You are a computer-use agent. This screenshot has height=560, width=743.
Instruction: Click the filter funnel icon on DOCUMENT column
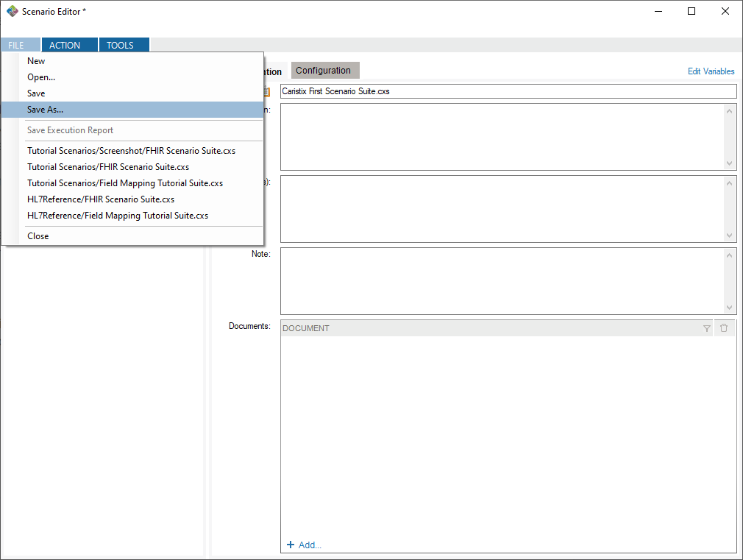click(x=707, y=327)
